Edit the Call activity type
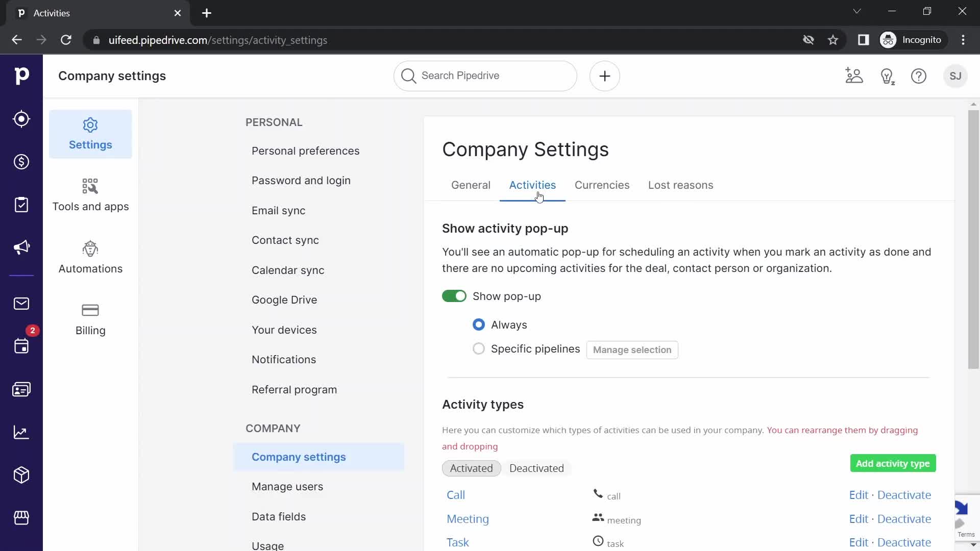The height and width of the screenshot is (551, 980). tap(859, 495)
